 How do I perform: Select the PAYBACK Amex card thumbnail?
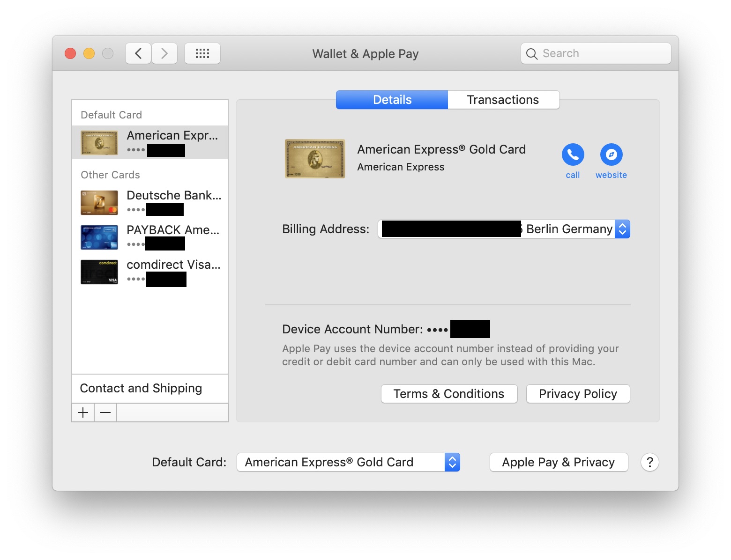point(99,237)
